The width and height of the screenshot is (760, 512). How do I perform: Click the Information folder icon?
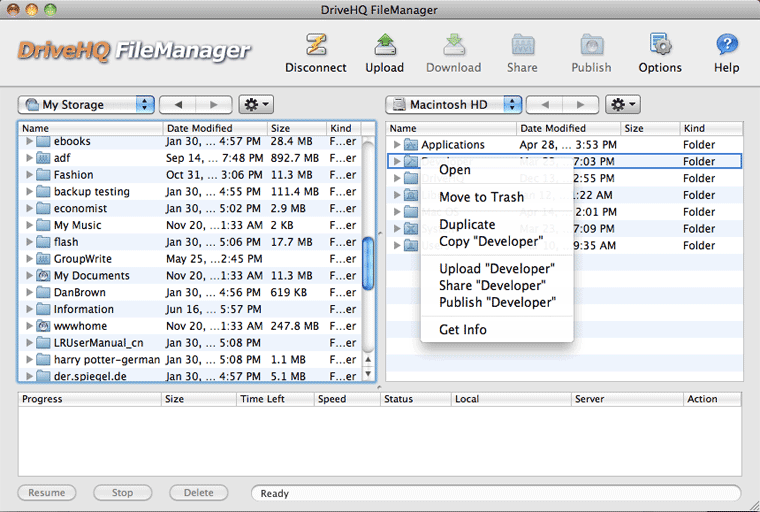[x=44, y=309]
